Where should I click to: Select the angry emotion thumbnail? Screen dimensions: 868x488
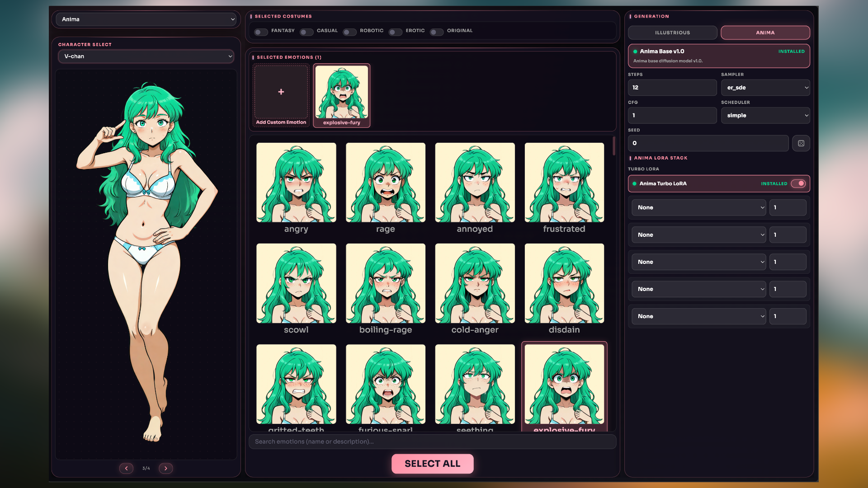pyautogui.click(x=296, y=183)
